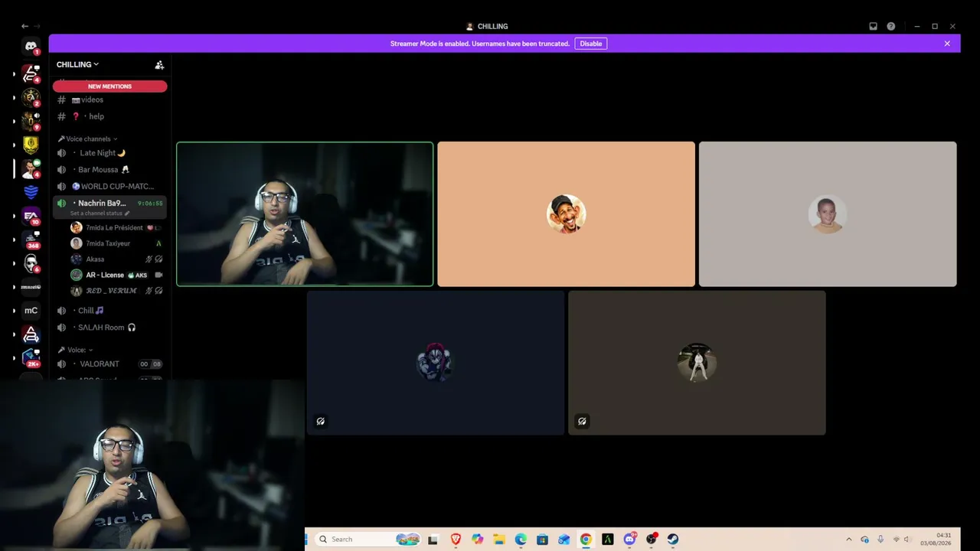Open File Explorer from the taskbar
The image size is (980, 551).
(498, 539)
